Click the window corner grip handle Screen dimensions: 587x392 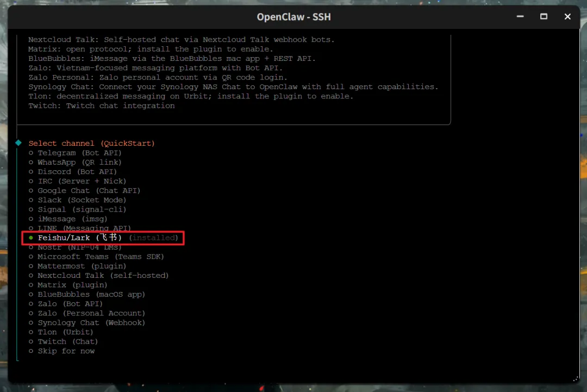576,379
